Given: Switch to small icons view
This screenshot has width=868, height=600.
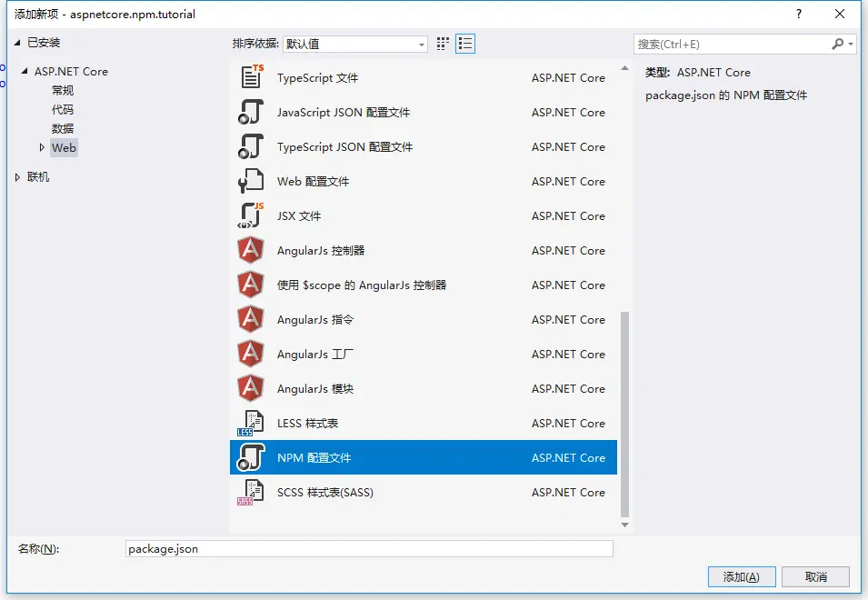Looking at the screenshot, I should (x=443, y=43).
